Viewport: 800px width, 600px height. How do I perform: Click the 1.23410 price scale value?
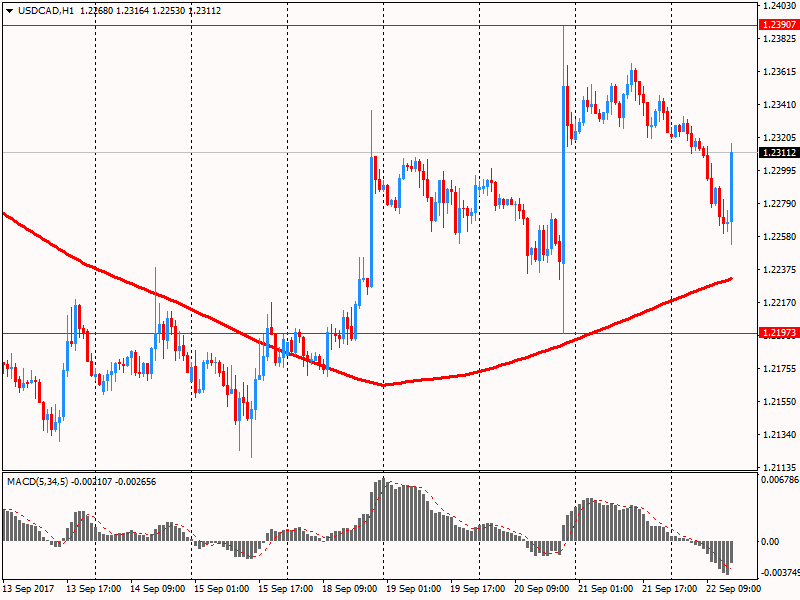click(x=780, y=105)
